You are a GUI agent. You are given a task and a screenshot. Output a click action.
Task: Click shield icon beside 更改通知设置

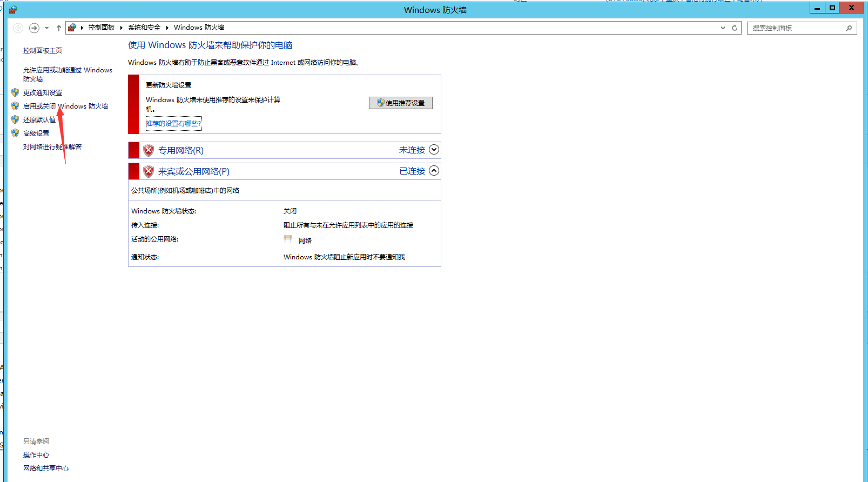tap(15, 92)
